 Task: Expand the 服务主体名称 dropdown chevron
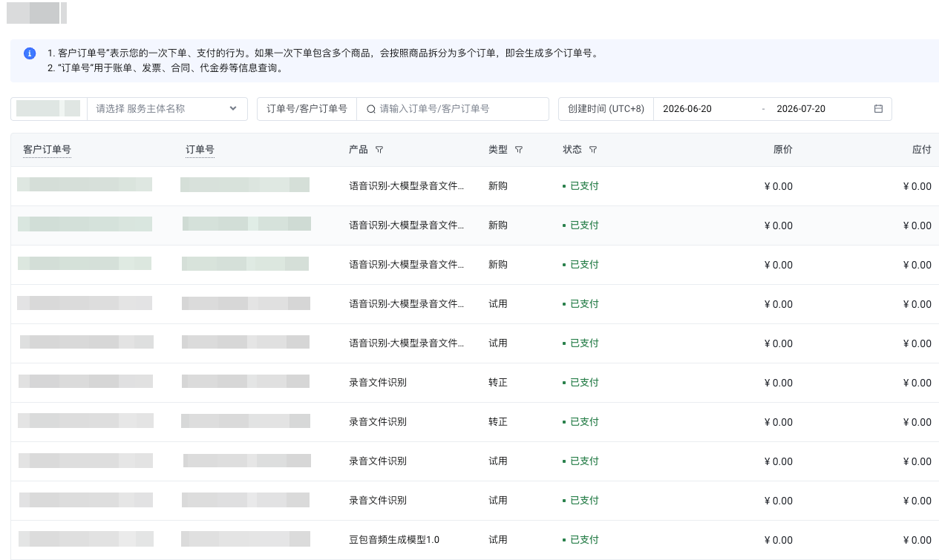coord(233,108)
